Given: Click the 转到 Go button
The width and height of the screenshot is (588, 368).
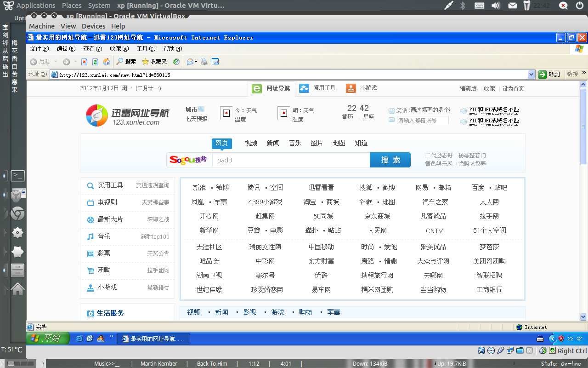Looking at the screenshot, I should (550, 75).
